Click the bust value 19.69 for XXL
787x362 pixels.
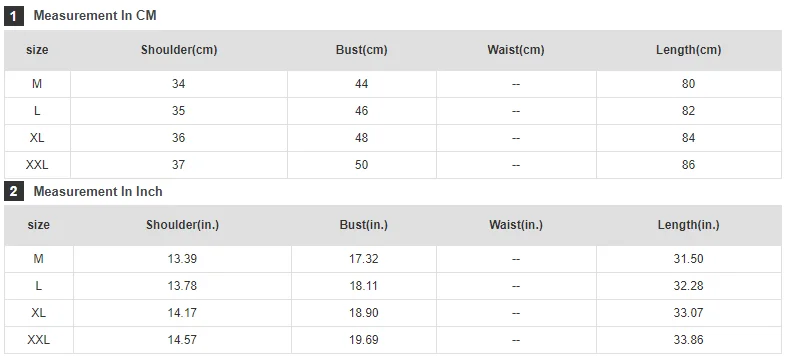pyautogui.click(x=364, y=340)
